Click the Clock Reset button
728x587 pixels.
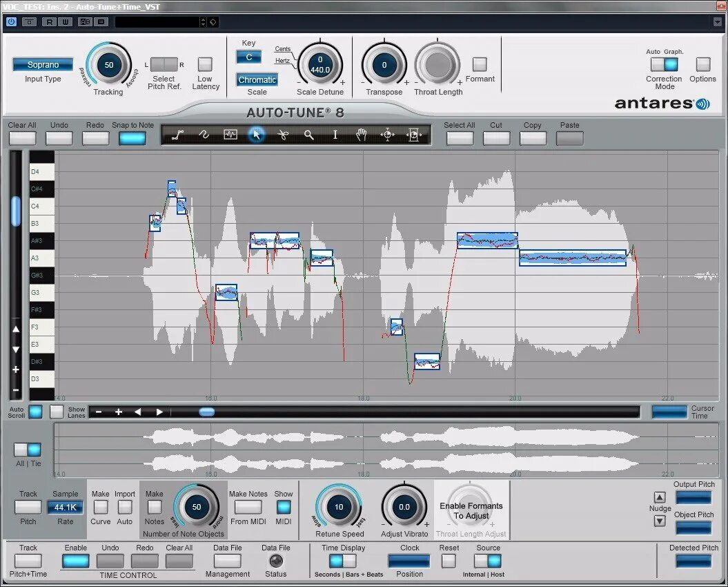tap(449, 561)
